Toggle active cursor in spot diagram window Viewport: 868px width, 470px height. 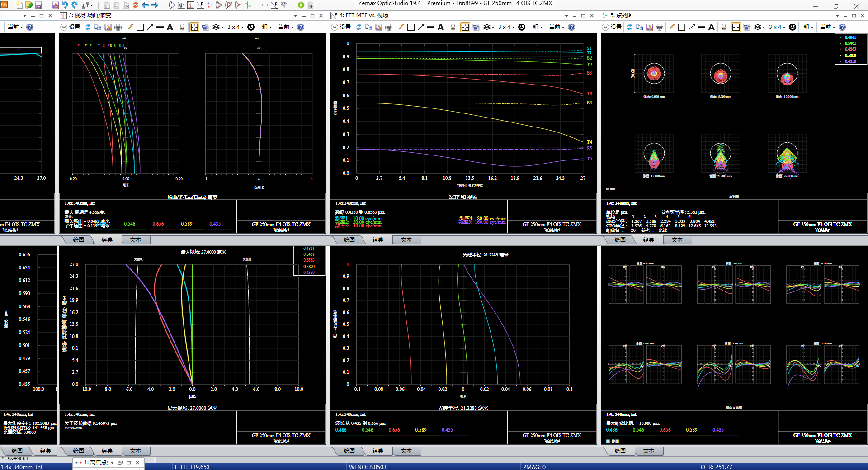point(736,27)
